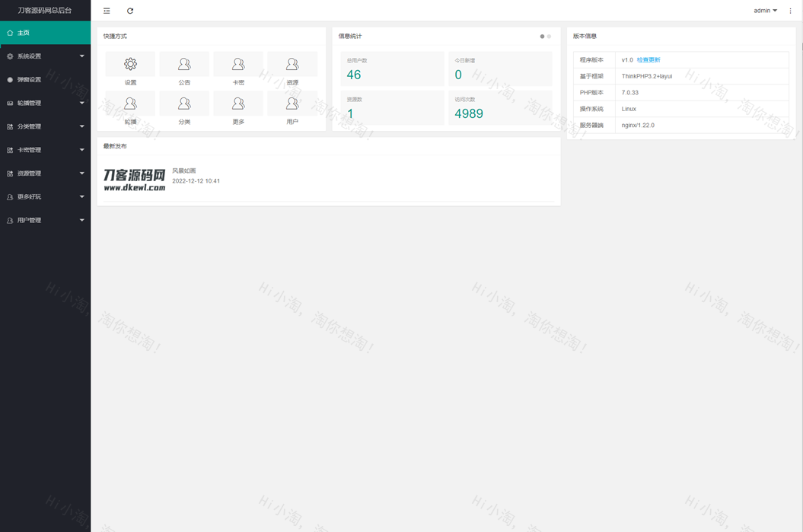Open the 设置 gear shortcut

(130, 65)
